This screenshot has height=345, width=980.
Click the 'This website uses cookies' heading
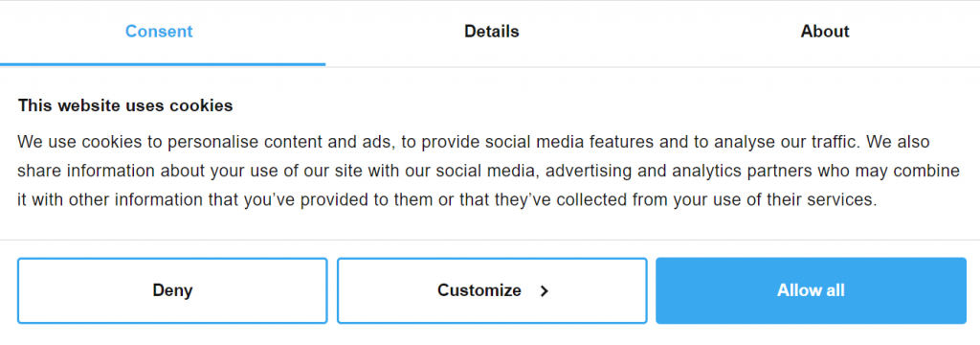(x=125, y=105)
